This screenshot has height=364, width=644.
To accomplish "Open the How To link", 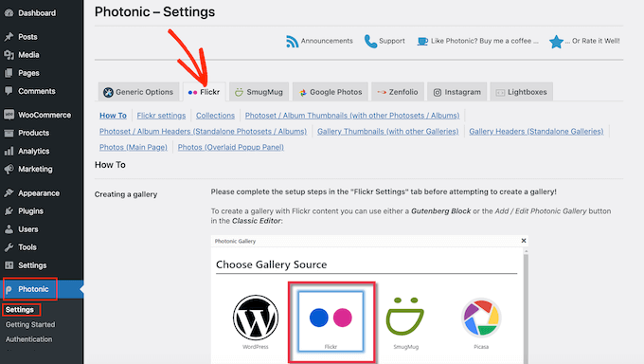I will [x=113, y=116].
